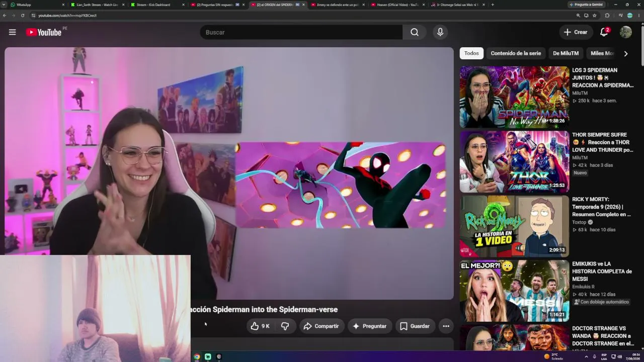Open RICK Y MORTY Temporada 9 title

602,207
